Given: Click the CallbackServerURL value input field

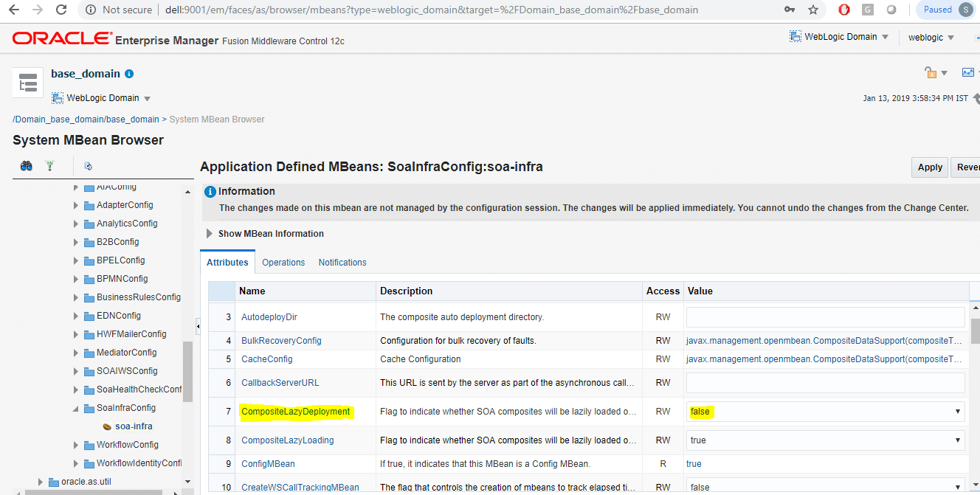Looking at the screenshot, I should [825, 382].
